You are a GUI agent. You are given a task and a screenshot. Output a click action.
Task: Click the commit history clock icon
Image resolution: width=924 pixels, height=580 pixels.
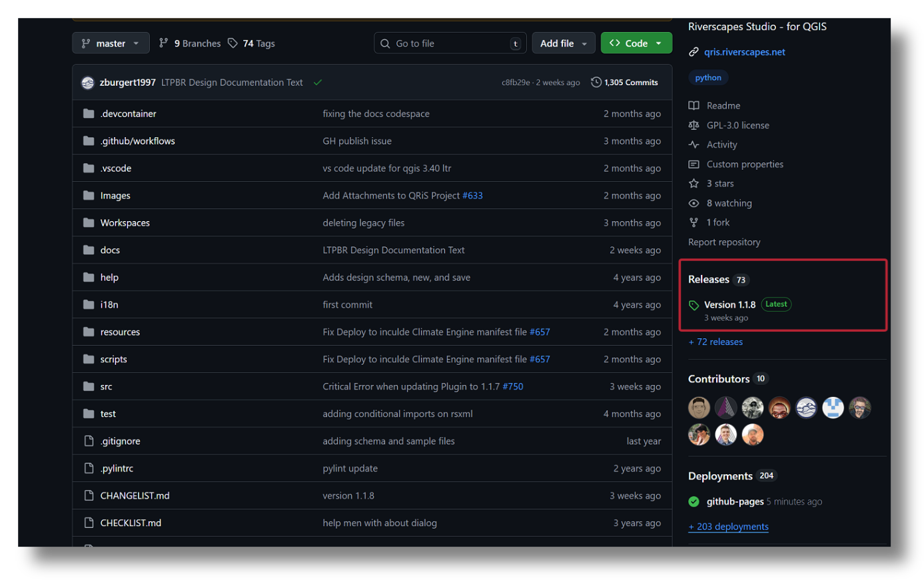click(x=596, y=83)
